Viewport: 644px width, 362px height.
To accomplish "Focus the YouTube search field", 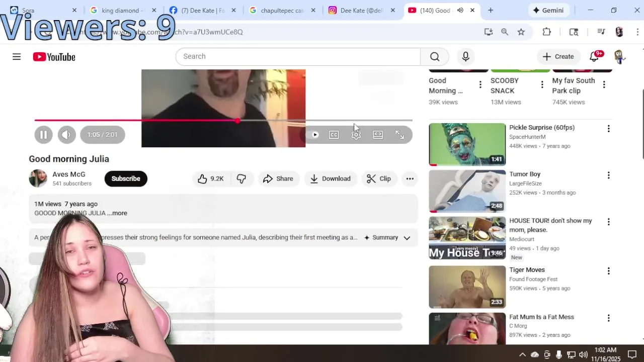I will coord(298,56).
